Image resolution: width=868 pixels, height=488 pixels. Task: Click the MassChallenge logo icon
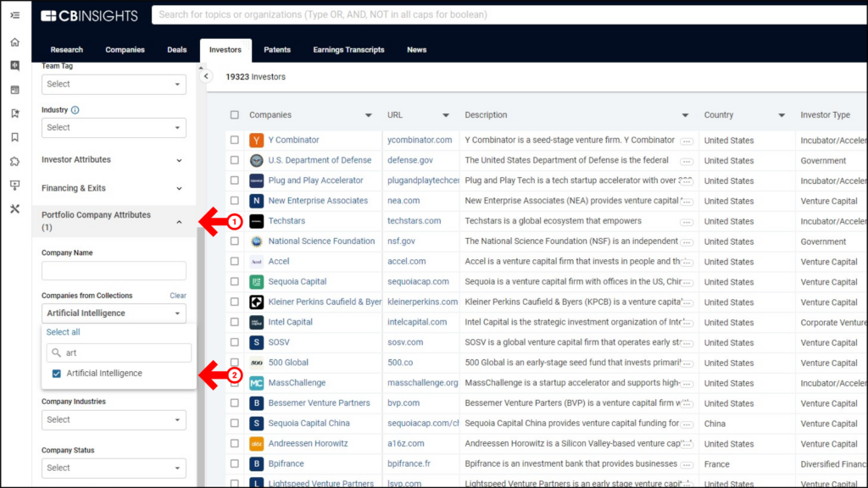(256, 383)
